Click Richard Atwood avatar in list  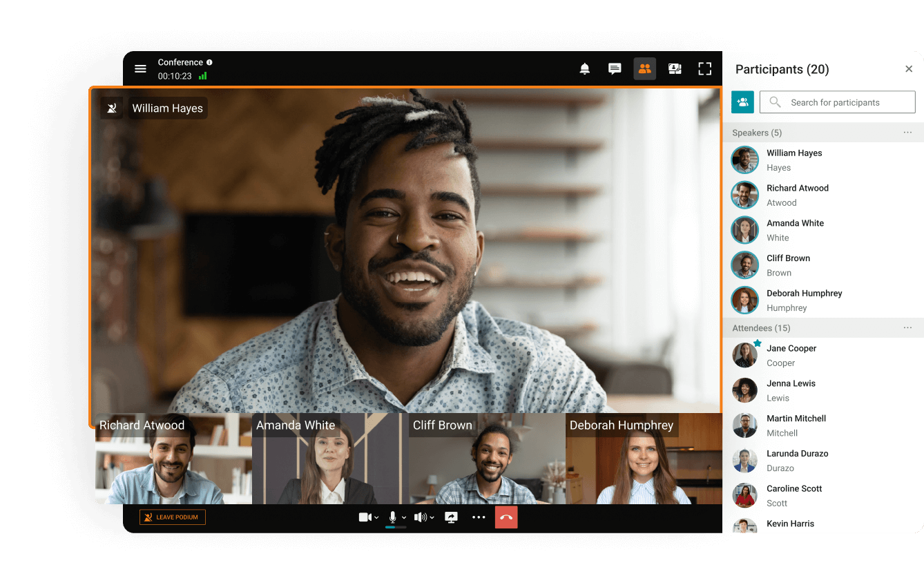745,195
